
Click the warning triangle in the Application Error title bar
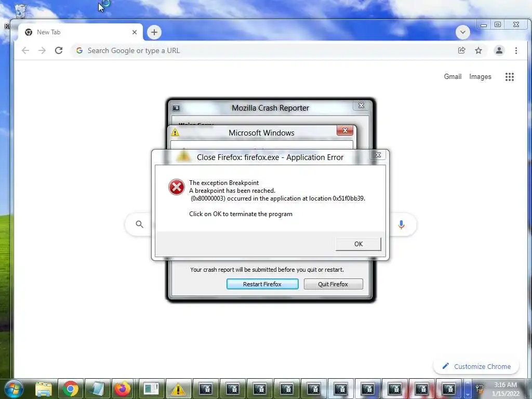[183, 156]
